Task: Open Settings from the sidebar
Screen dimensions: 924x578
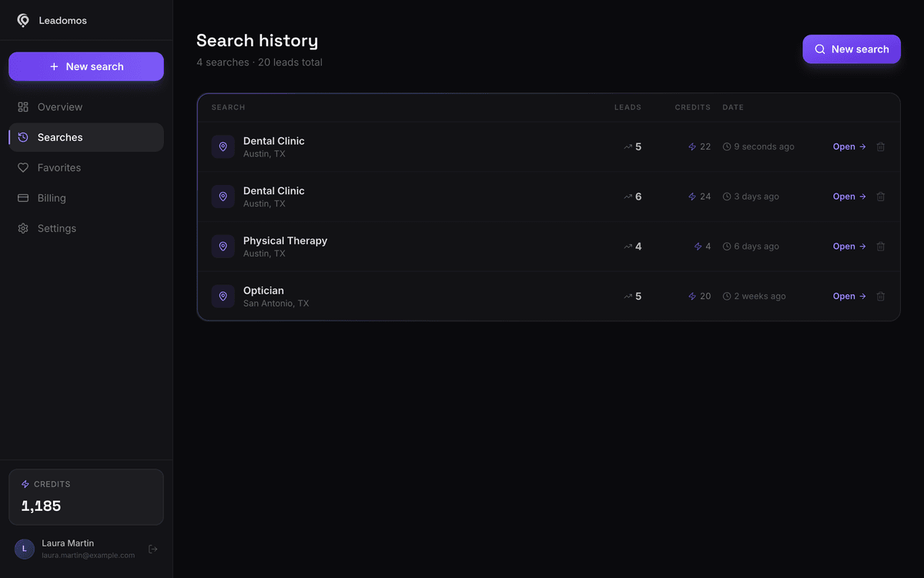Action: [x=86, y=229]
